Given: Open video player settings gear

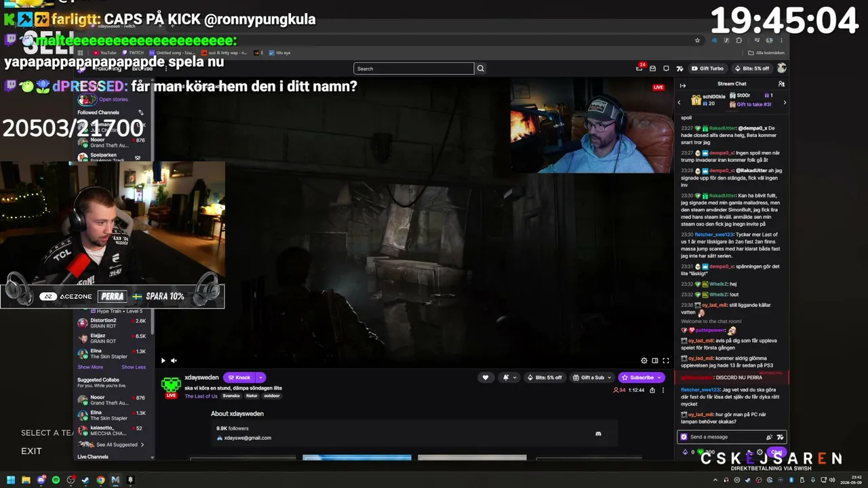Looking at the screenshot, I should tap(644, 361).
